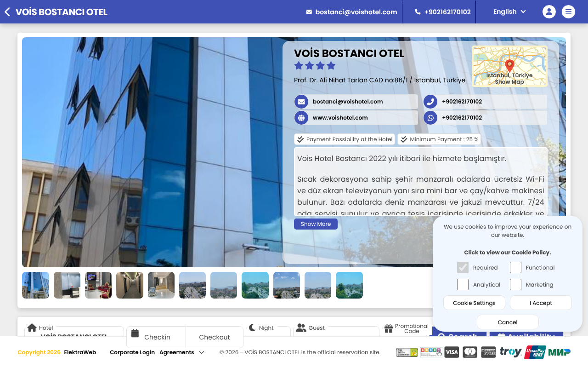Expand the Agreements dropdown in footer
Image resolution: width=588 pixels, height=368 pixels.
point(182,352)
